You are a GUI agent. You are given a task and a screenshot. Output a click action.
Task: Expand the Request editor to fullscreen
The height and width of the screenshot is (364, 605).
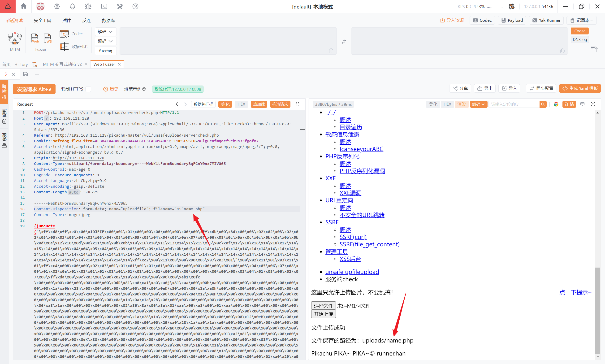[298, 104]
